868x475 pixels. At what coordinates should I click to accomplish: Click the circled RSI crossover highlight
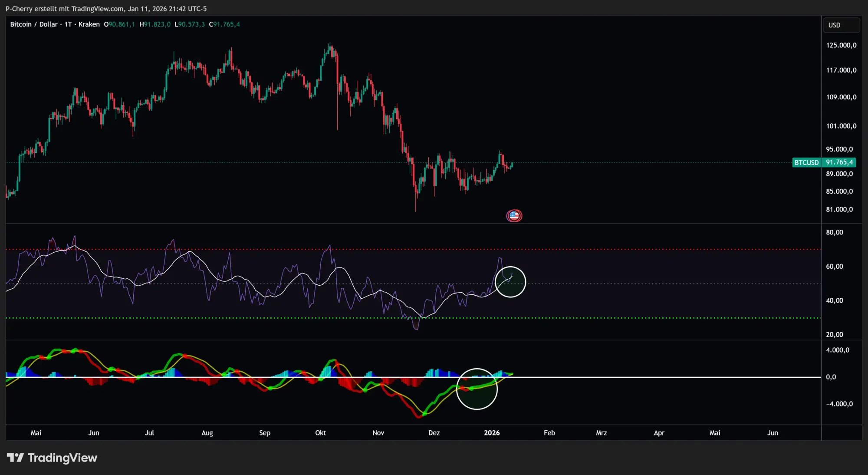tap(510, 281)
